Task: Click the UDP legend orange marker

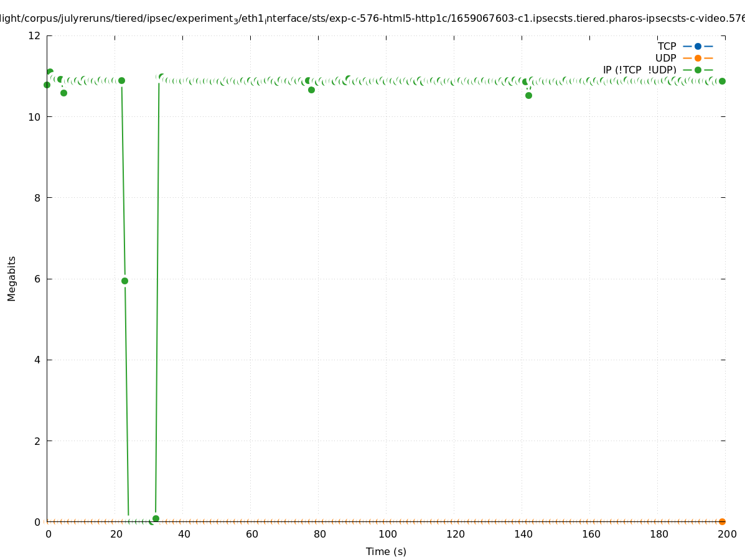Action: pyautogui.click(x=698, y=58)
